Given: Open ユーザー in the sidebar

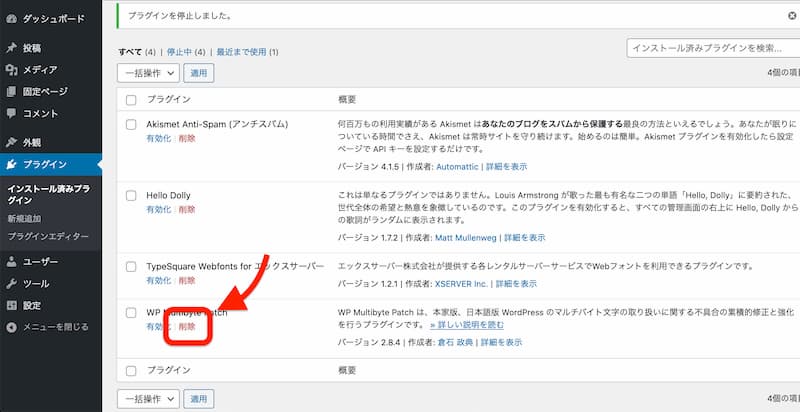Looking at the screenshot, I should click(x=40, y=262).
